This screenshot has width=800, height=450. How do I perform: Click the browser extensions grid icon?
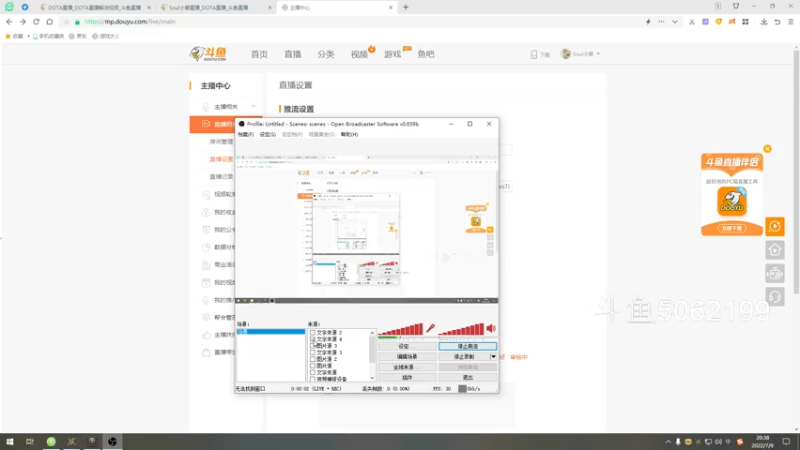pos(745,22)
